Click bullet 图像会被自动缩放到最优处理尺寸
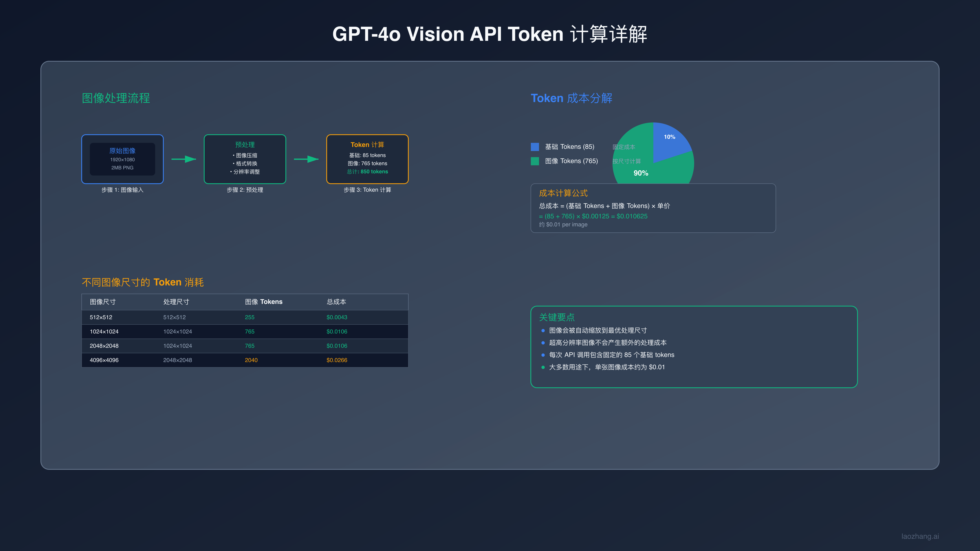 598,330
